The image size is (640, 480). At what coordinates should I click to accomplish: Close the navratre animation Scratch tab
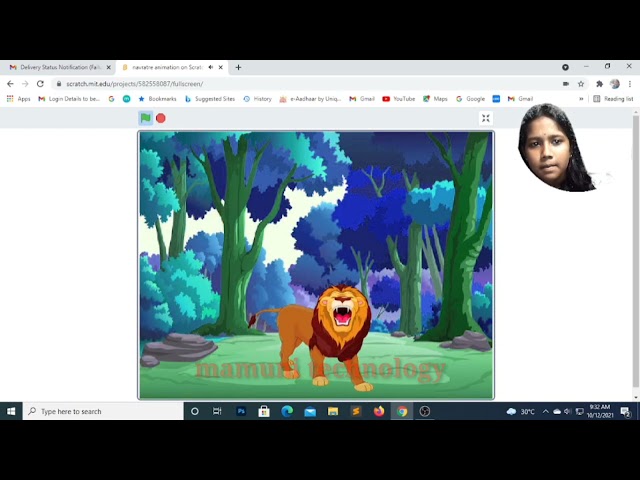pyautogui.click(x=221, y=67)
